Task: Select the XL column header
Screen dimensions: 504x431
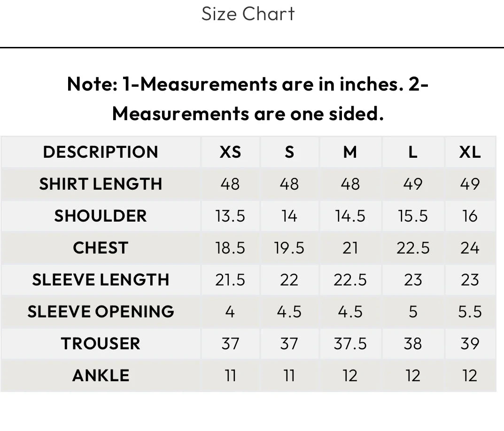Action: pos(470,152)
